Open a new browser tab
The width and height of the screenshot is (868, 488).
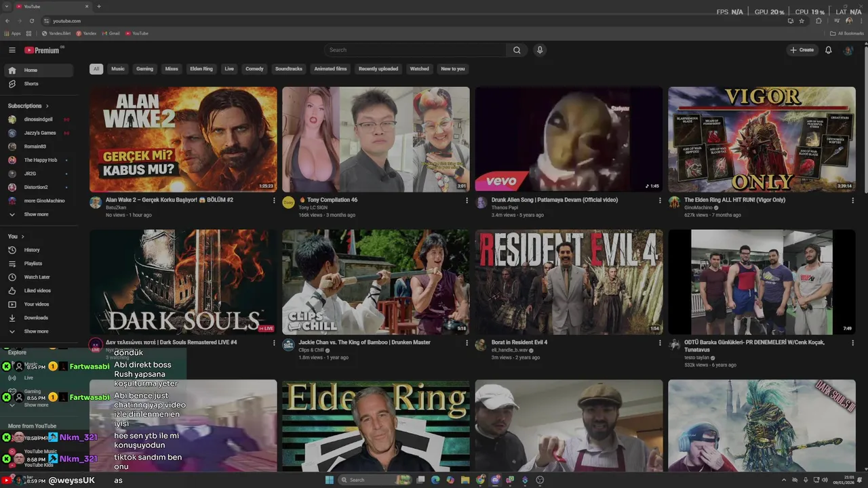pos(99,6)
